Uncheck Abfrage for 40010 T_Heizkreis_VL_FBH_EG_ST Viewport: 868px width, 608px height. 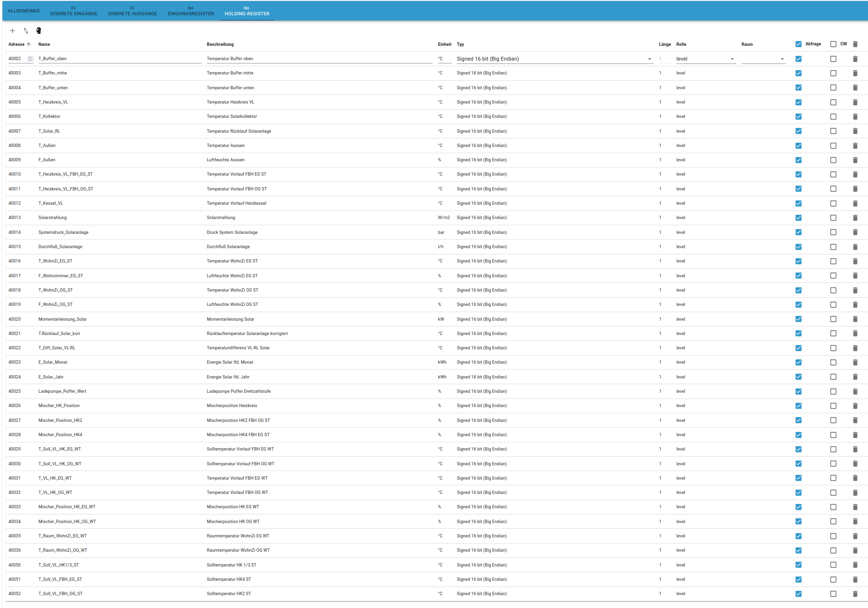(x=798, y=175)
